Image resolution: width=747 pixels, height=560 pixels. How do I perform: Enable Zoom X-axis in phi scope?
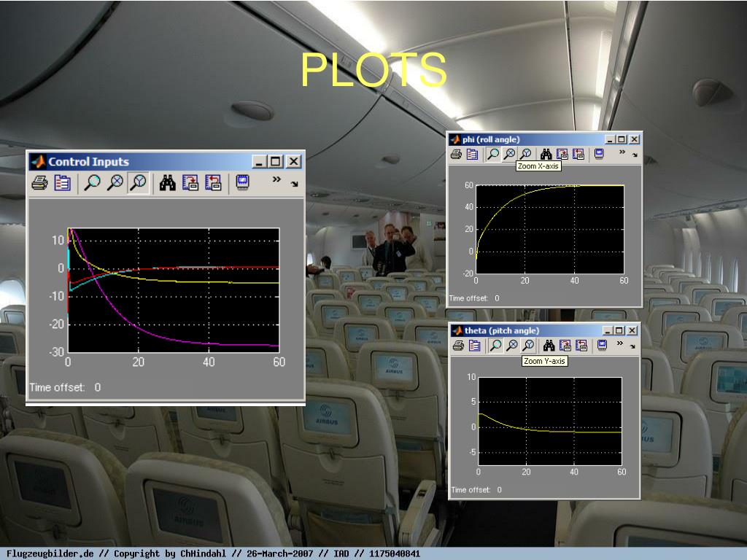(x=510, y=154)
